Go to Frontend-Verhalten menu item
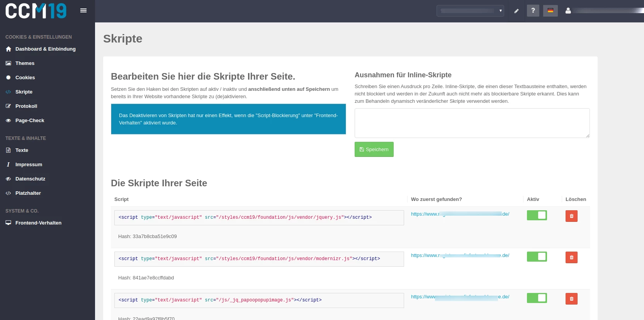Screen dimensions: 644x320 [x=38, y=223]
